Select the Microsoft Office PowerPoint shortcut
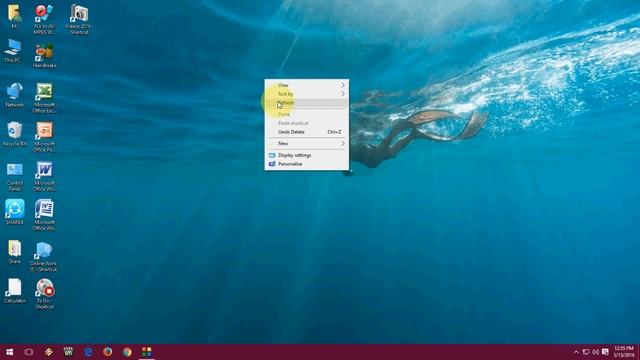This screenshot has height=360, width=640. click(x=44, y=137)
